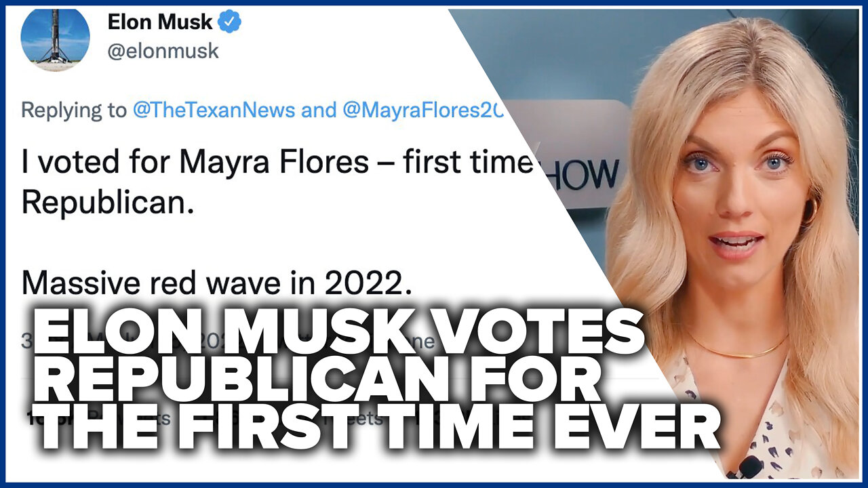Click Elon Musk's rocket profile avatar

[55, 38]
